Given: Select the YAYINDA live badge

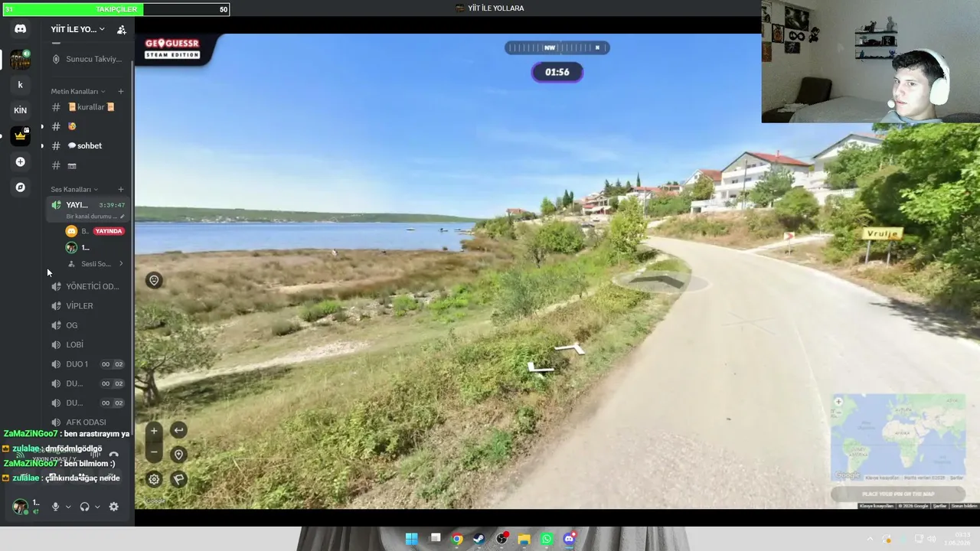Looking at the screenshot, I should pos(108,231).
